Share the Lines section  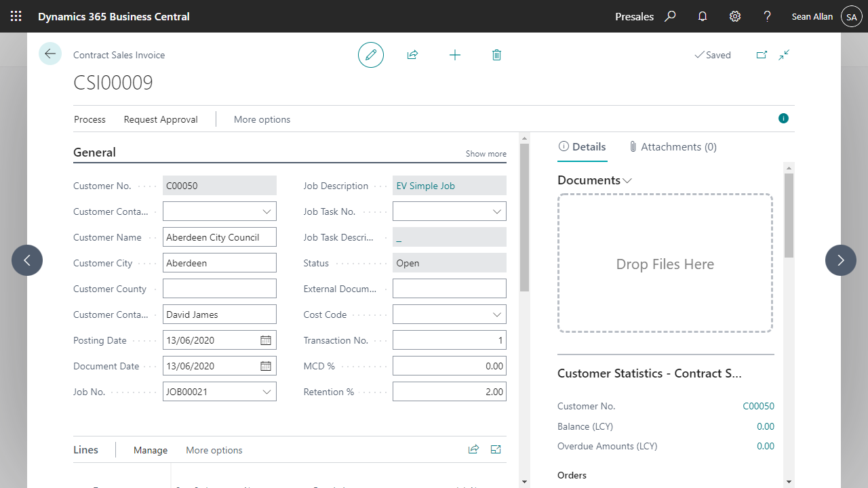[473, 449]
